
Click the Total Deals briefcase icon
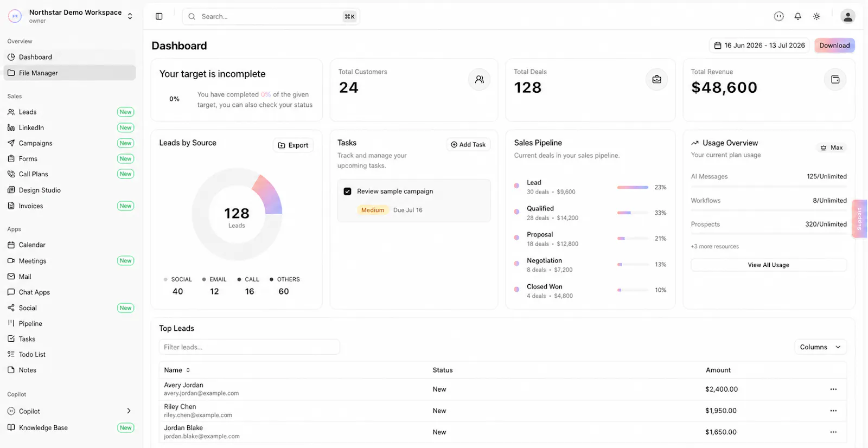[656, 79]
